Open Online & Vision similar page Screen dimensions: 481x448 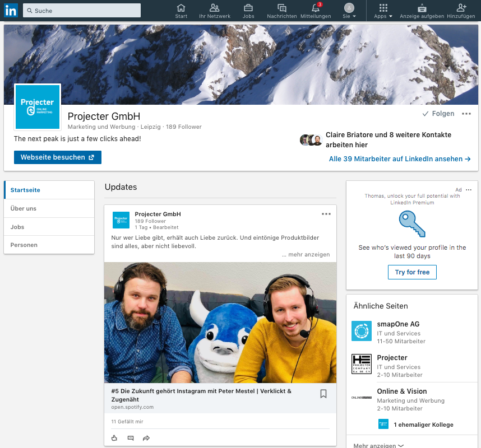click(401, 391)
